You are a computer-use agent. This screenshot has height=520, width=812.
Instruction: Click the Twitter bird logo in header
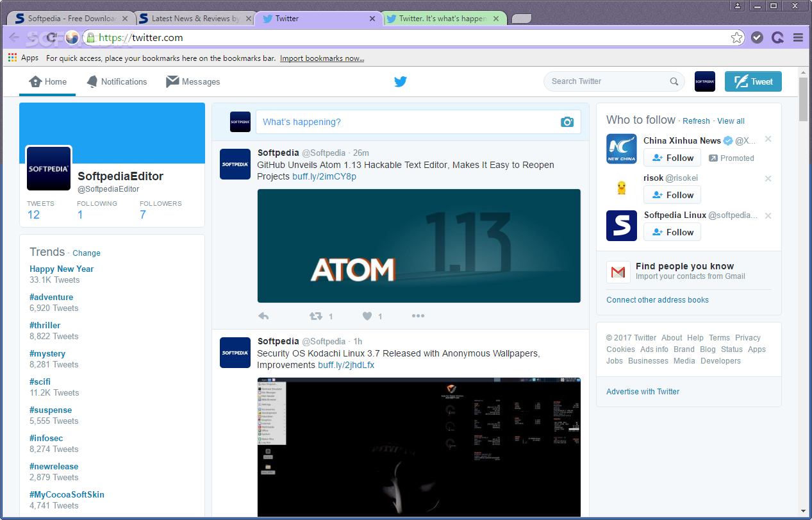(401, 81)
